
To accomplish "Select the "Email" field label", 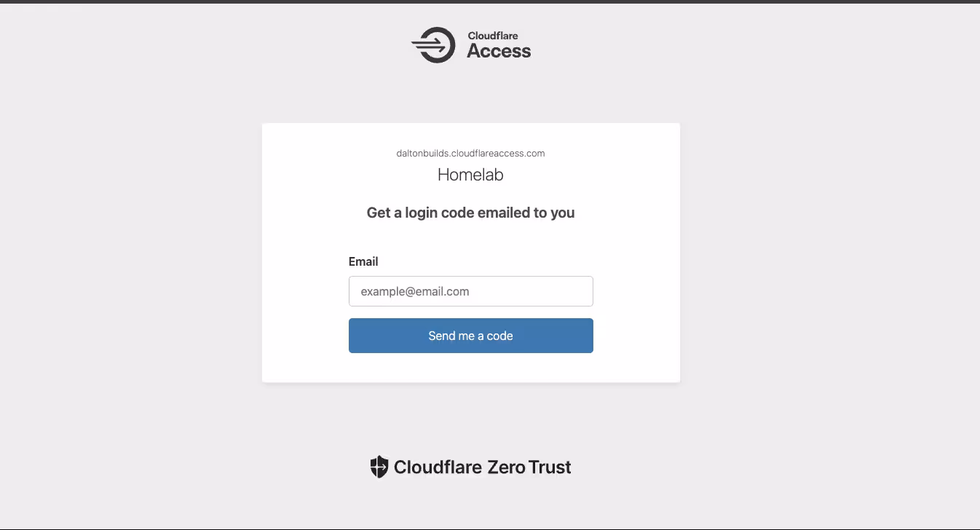I will point(363,261).
